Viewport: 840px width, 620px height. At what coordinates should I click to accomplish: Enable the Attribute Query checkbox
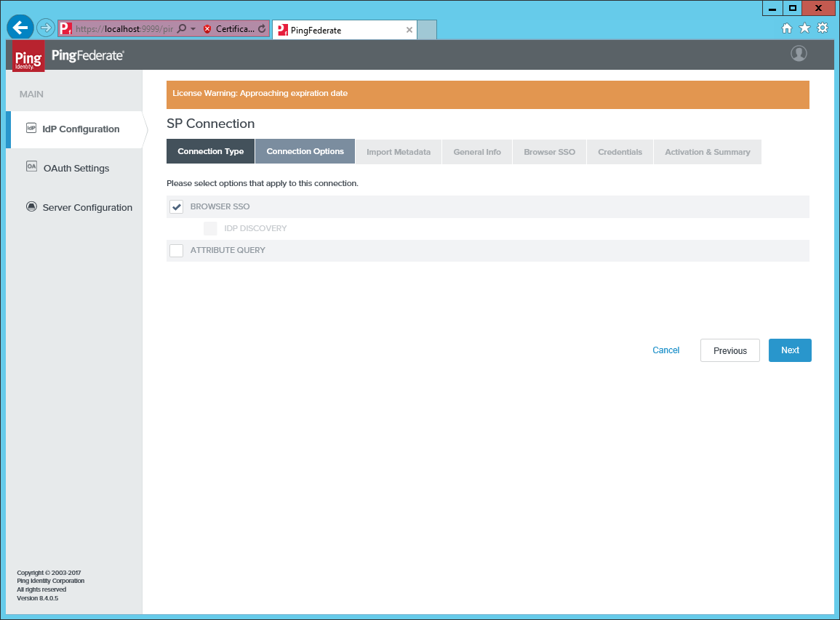[176, 251]
